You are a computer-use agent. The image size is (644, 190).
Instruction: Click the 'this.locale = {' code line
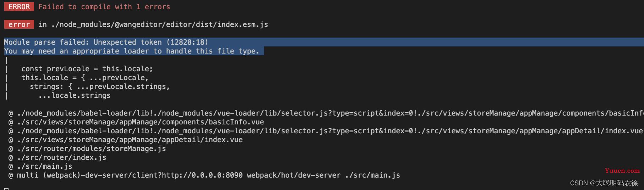point(85,78)
